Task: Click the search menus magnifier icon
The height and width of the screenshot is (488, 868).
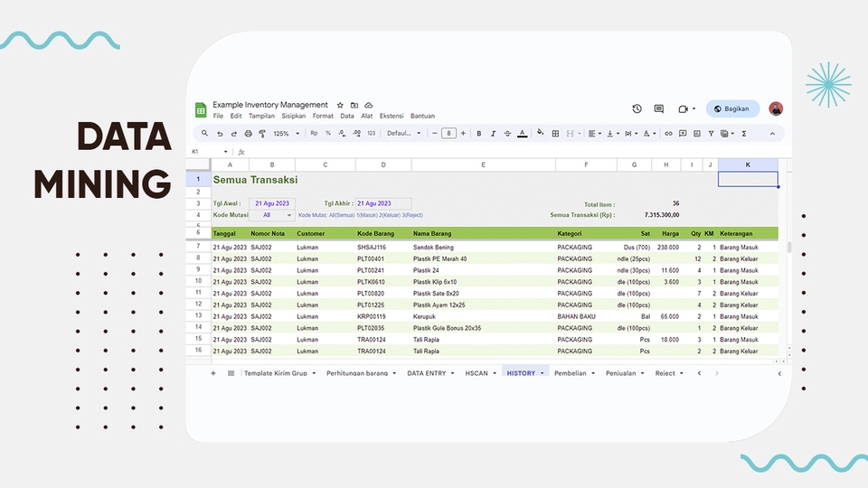Action: click(205, 134)
